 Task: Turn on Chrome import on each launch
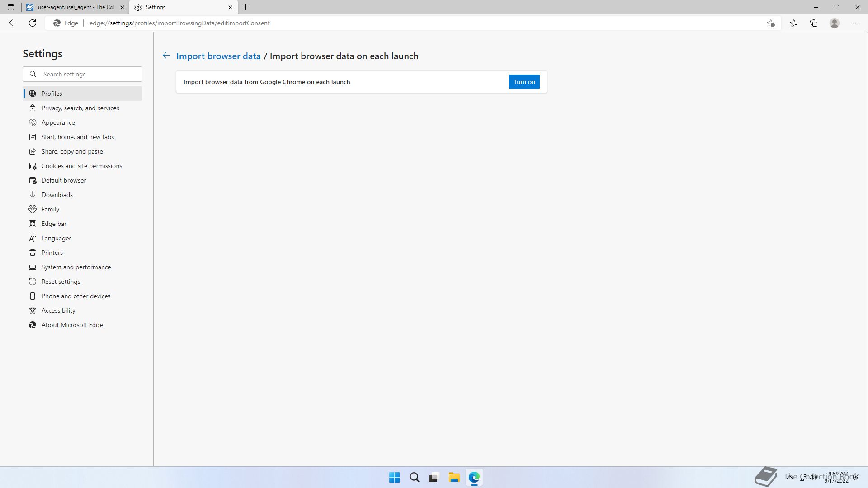pyautogui.click(x=524, y=82)
